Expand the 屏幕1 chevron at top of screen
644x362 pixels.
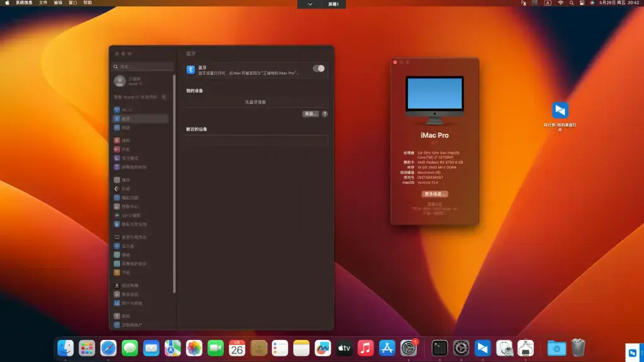[310, 4]
